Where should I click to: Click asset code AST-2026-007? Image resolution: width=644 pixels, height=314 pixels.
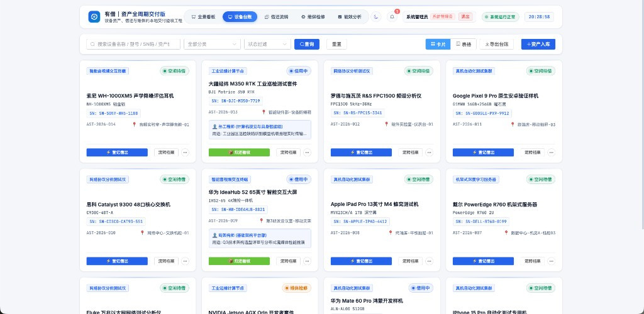467,232
